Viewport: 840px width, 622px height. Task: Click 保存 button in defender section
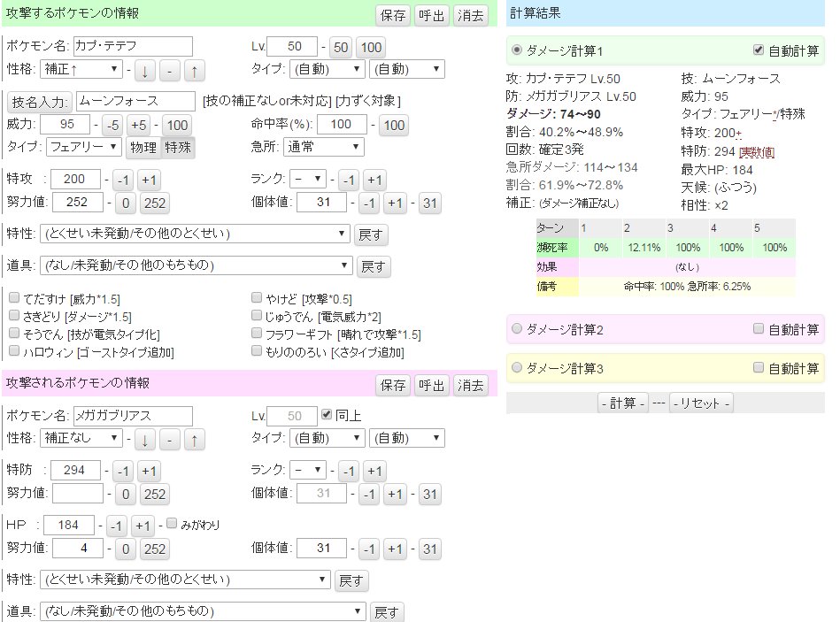click(393, 386)
